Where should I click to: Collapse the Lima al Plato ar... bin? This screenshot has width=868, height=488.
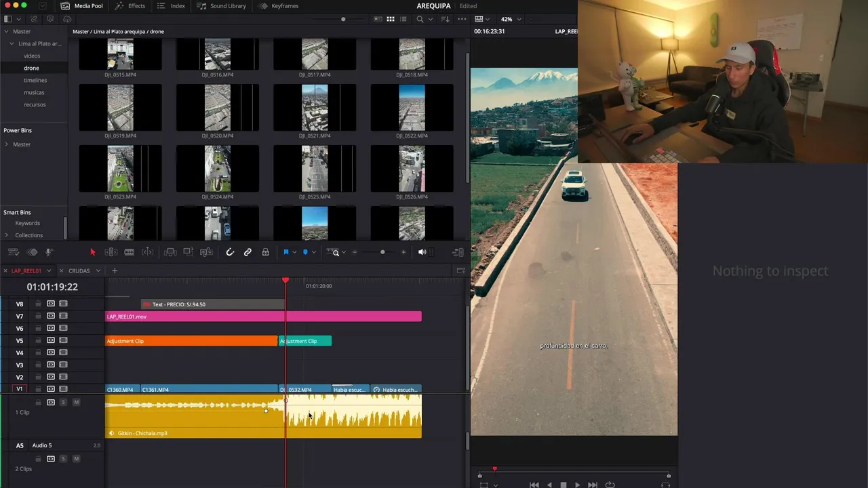(x=12, y=43)
